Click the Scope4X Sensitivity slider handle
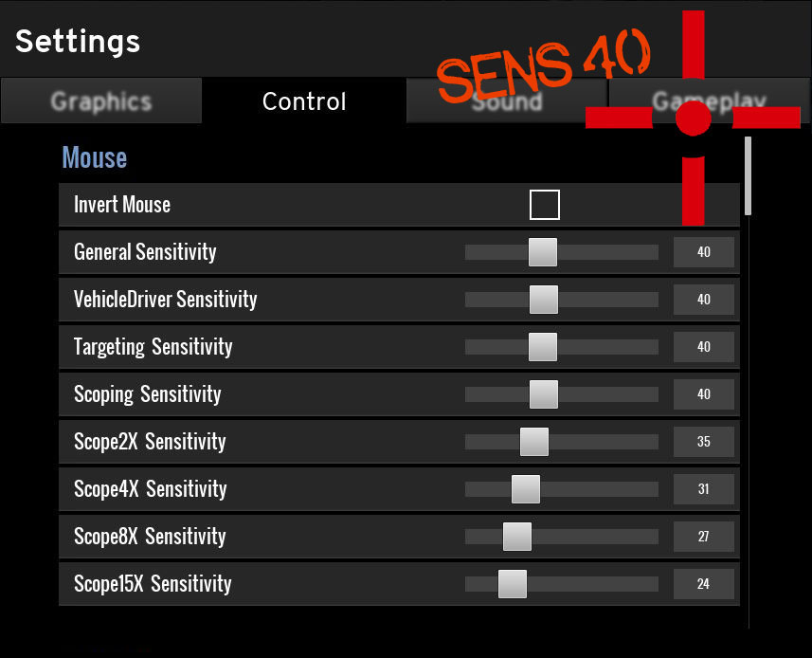812x658 pixels. pyautogui.click(x=526, y=489)
